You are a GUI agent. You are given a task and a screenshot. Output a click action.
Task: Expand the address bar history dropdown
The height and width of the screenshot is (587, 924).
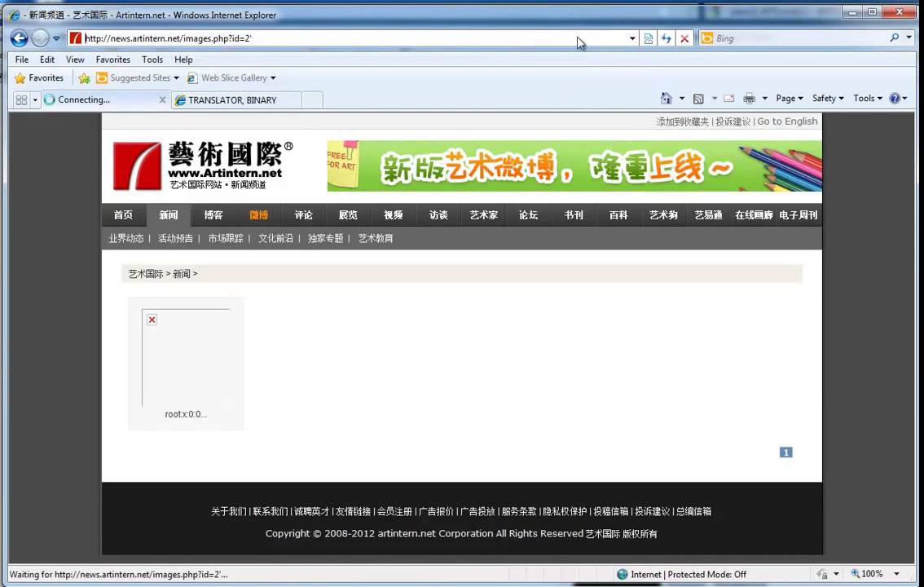(632, 38)
